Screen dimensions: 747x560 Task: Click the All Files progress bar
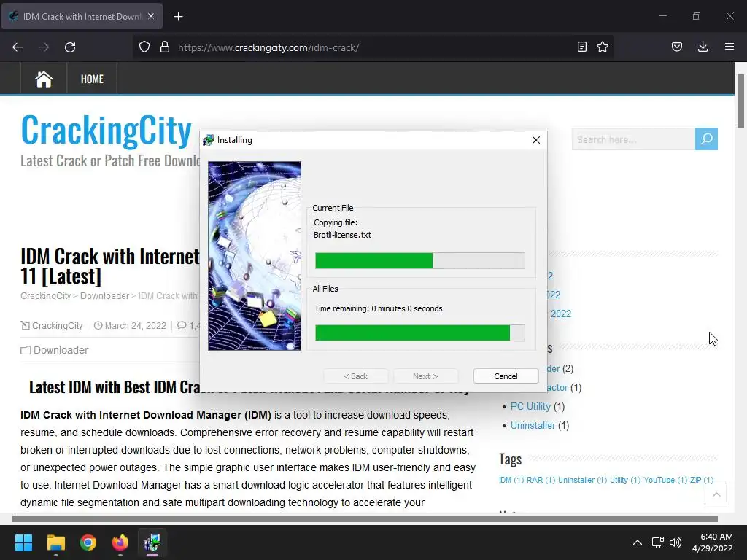tap(420, 332)
